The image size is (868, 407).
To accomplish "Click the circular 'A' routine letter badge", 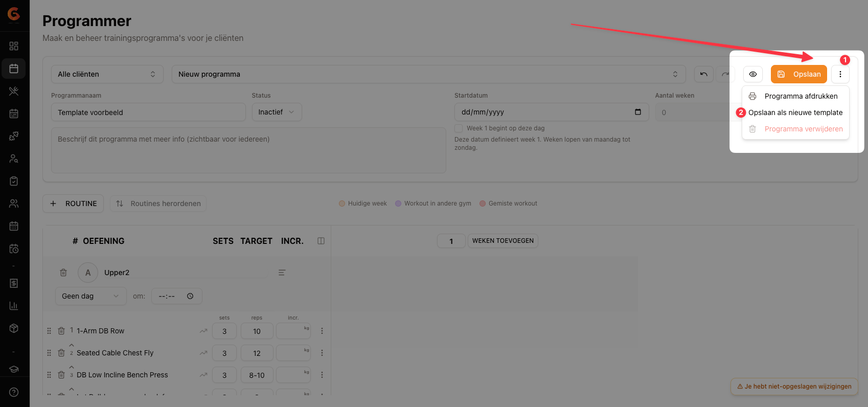I will point(88,273).
